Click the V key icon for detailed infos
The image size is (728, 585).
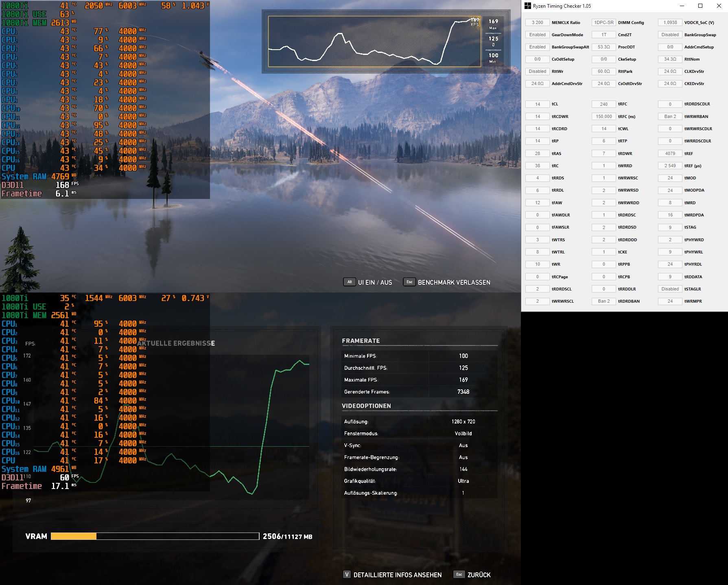pos(347,574)
